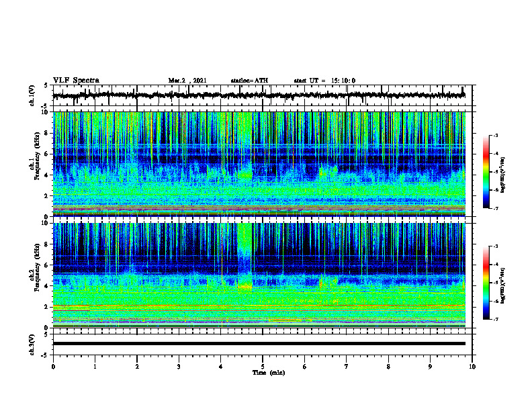Click time axis tick label "5"
This screenshot has width=532, height=411.
tap(263, 367)
